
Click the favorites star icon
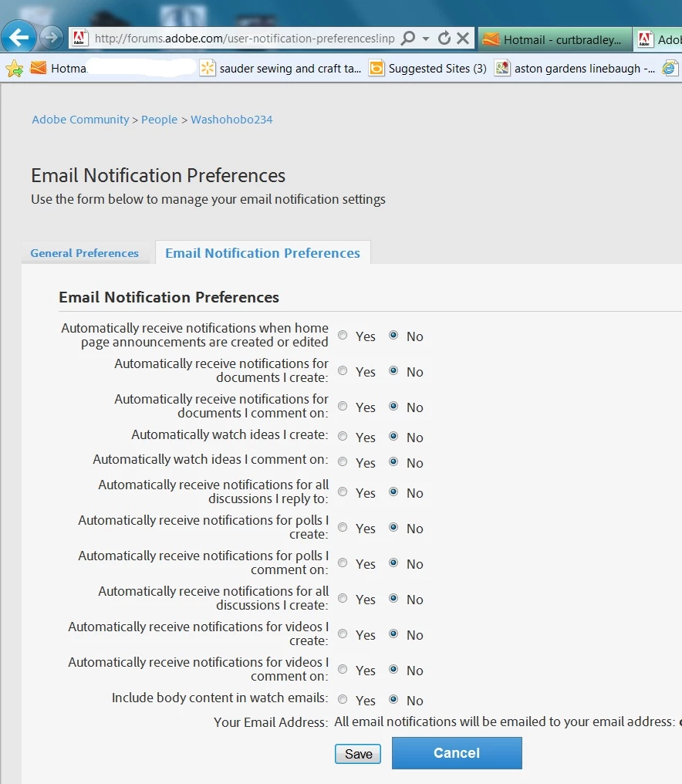(x=14, y=68)
